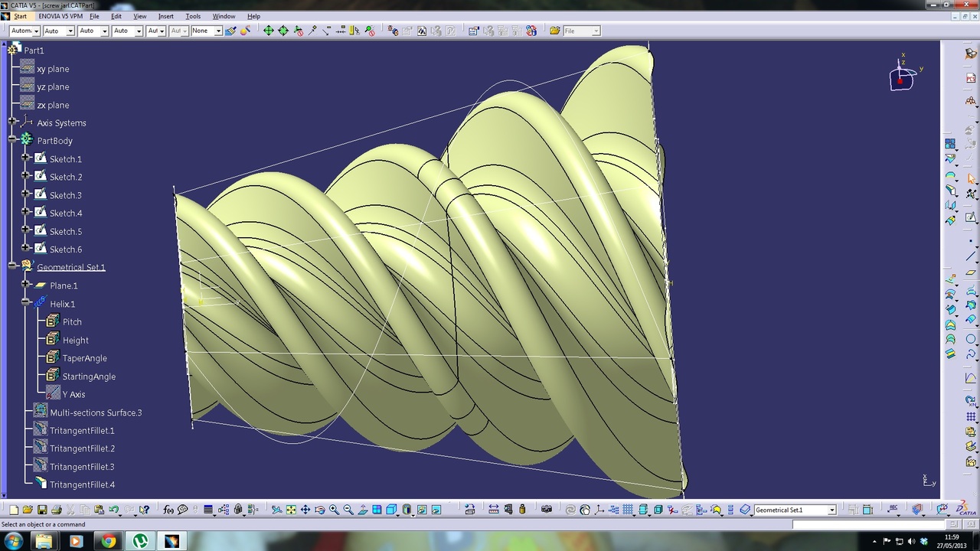Select Part1 root node
The width and height of the screenshot is (980, 551).
coord(34,51)
